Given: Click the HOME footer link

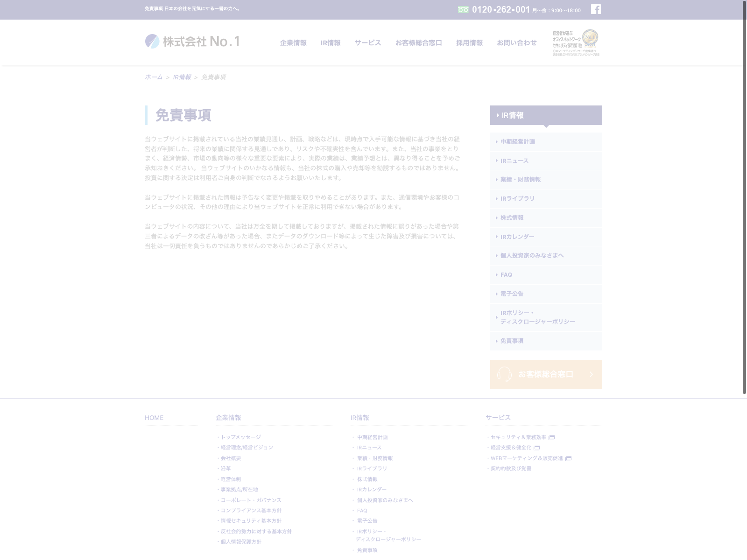Looking at the screenshot, I should tap(154, 418).
